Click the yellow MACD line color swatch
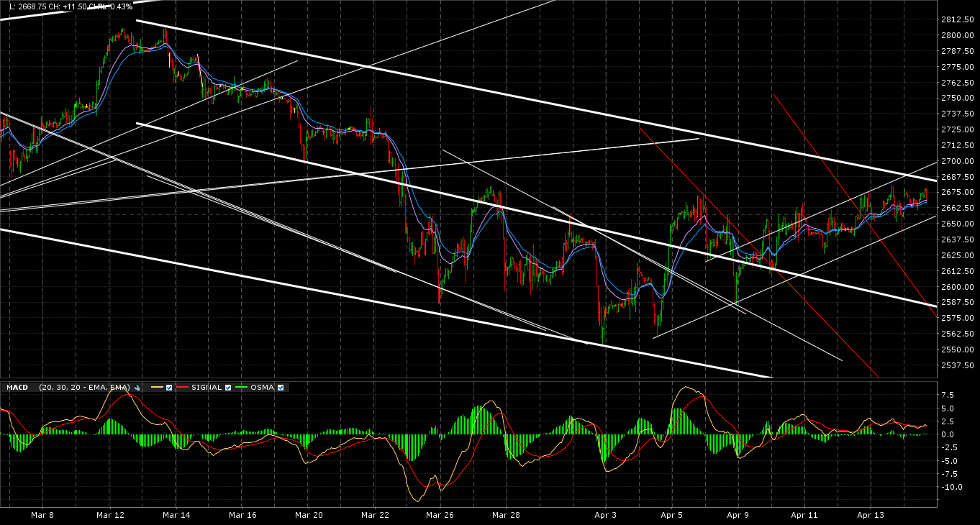Viewport: 980px width, 525px height. point(157,387)
